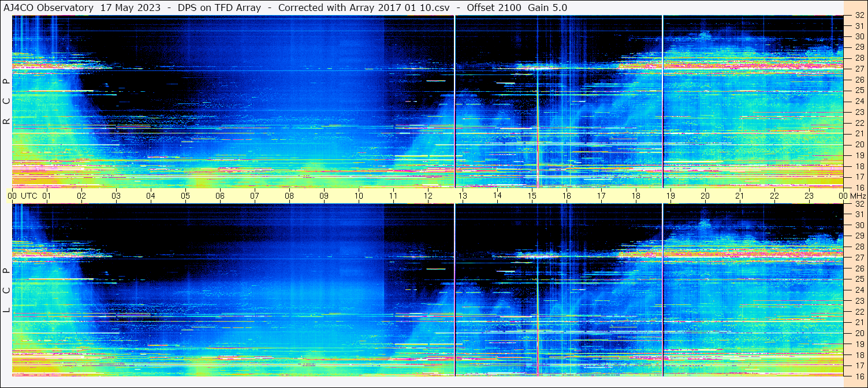The width and height of the screenshot is (868, 388).
Task: Click 26 MHz label on RCP frequency scale
Action: coord(859,80)
